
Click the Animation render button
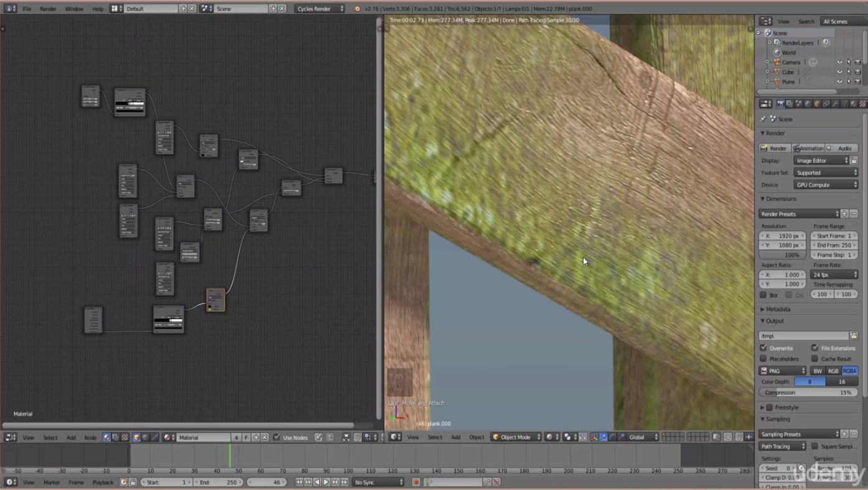click(x=808, y=149)
